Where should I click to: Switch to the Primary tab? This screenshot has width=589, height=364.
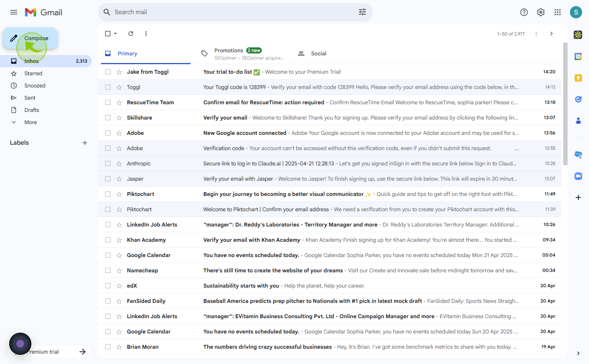coord(146,53)
